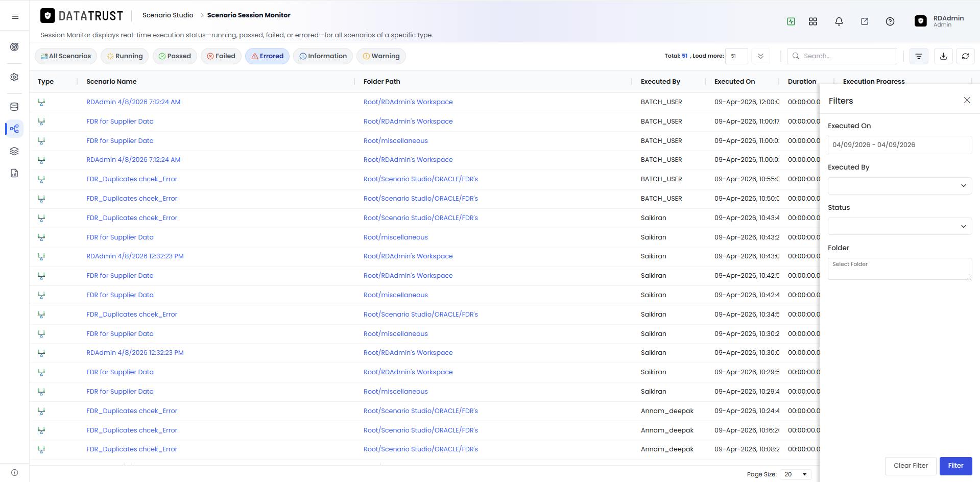Open the help question mark icon
The height and width of the screenshot is (482, 980).
click(890, 21)
